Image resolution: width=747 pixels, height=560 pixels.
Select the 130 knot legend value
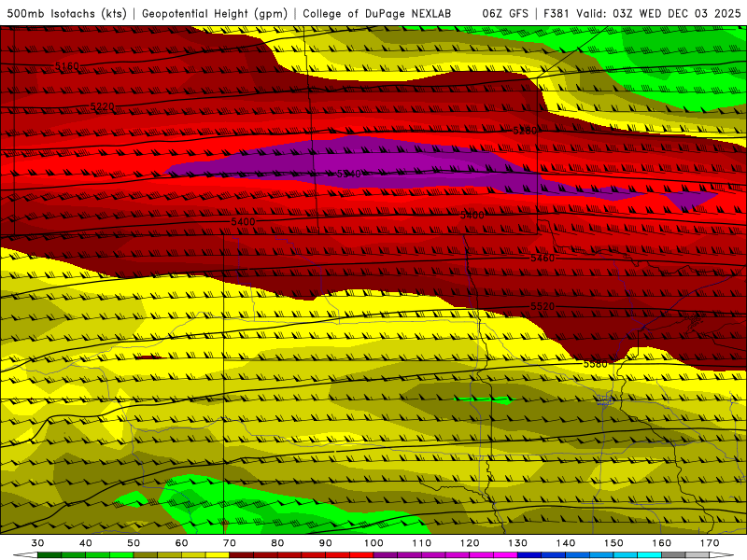pyautogui.click(x=518, y=543)
